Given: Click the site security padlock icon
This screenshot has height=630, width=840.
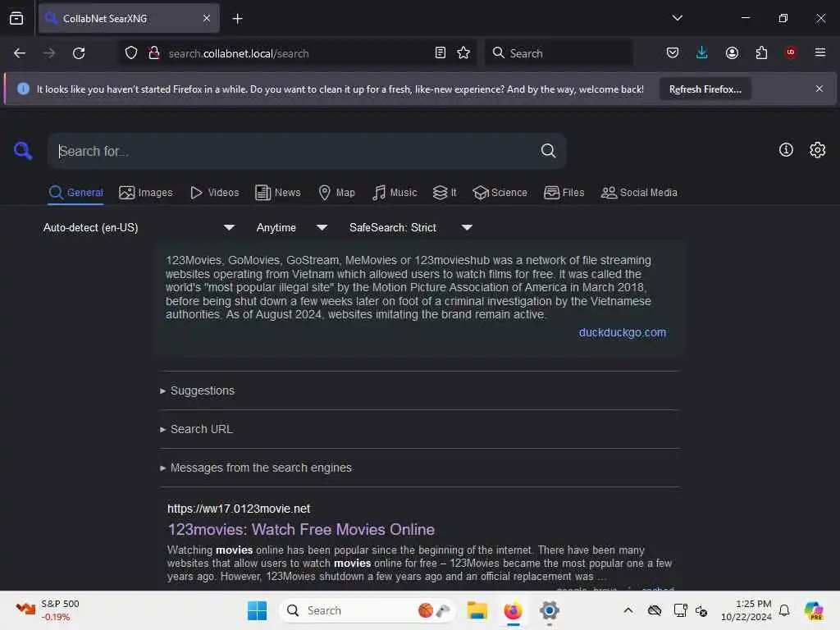Looking at the screenshot, I should 154,53.
